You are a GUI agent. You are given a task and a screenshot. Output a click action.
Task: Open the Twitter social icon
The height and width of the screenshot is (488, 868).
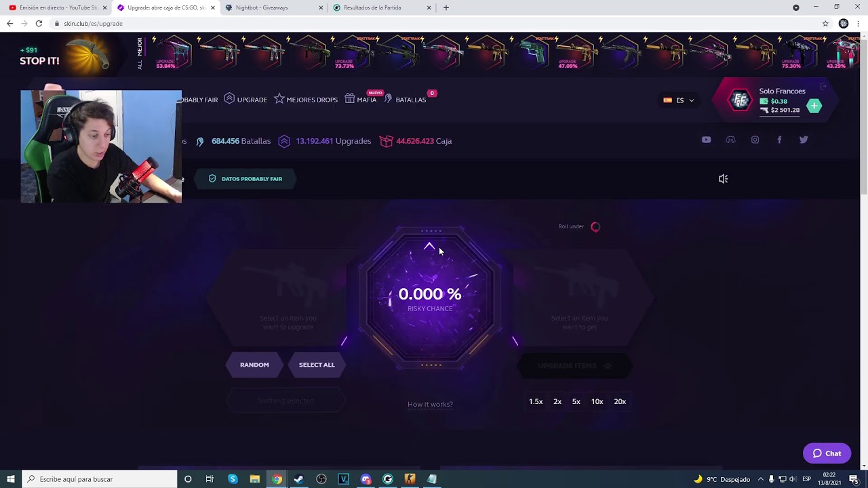(804, 140)
